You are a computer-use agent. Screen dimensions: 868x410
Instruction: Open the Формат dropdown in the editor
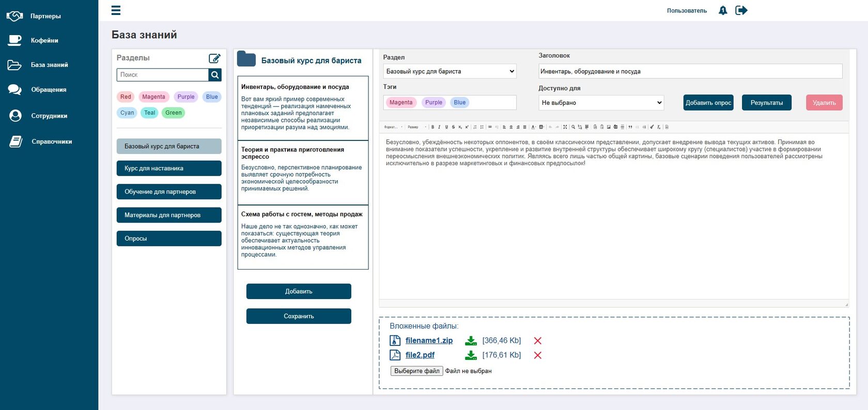tap(392, 127)
